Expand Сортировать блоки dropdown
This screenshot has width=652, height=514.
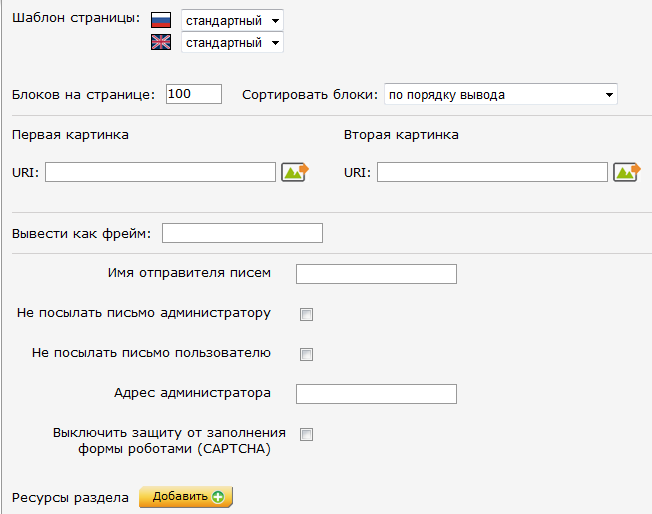click(x=501, y=94)
